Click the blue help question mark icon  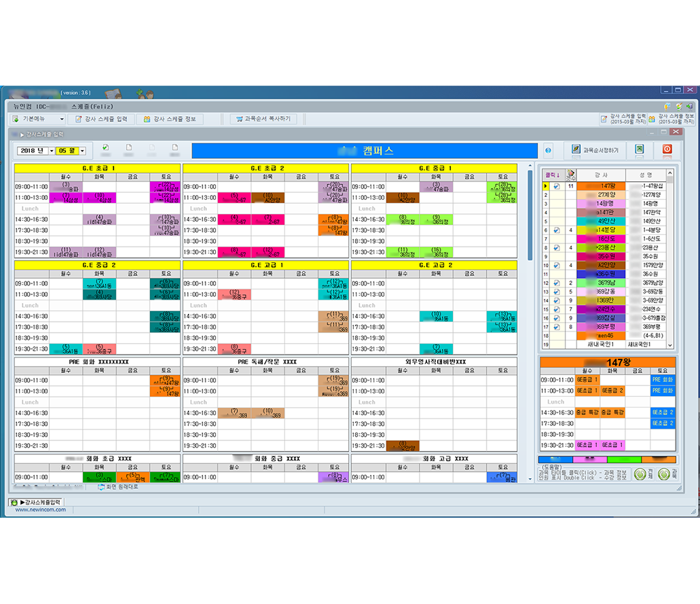[x=549, y=151]
